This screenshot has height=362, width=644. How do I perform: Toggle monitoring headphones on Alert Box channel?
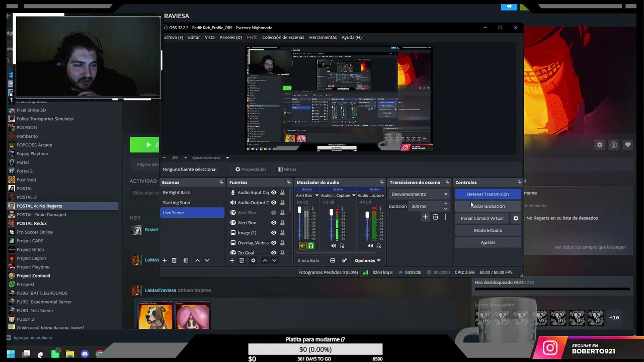tap(311, 246)
